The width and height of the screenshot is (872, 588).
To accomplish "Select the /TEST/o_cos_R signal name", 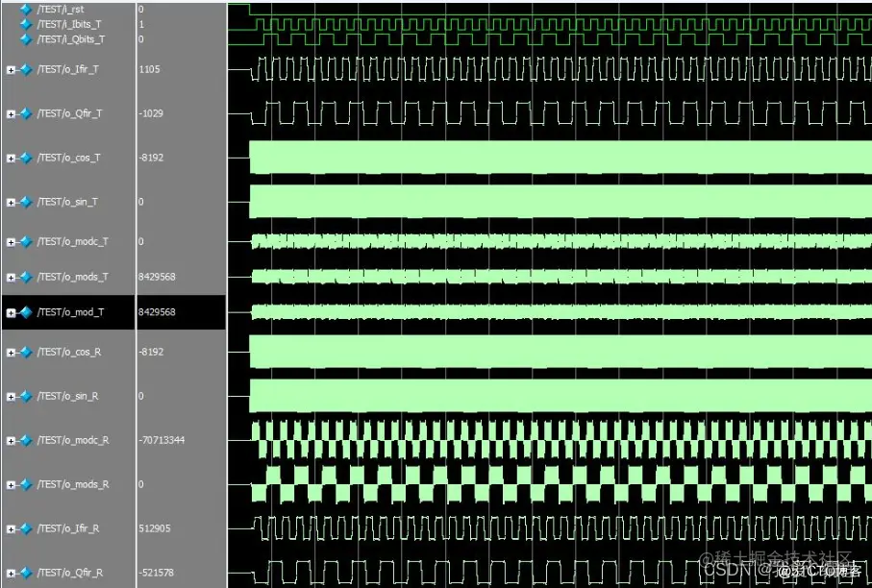I will [69, 353].
